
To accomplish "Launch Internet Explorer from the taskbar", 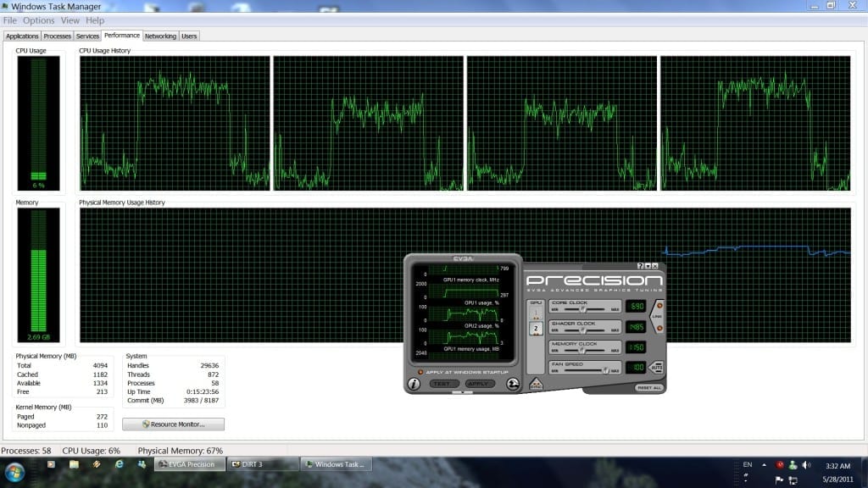I will (120, 464).
